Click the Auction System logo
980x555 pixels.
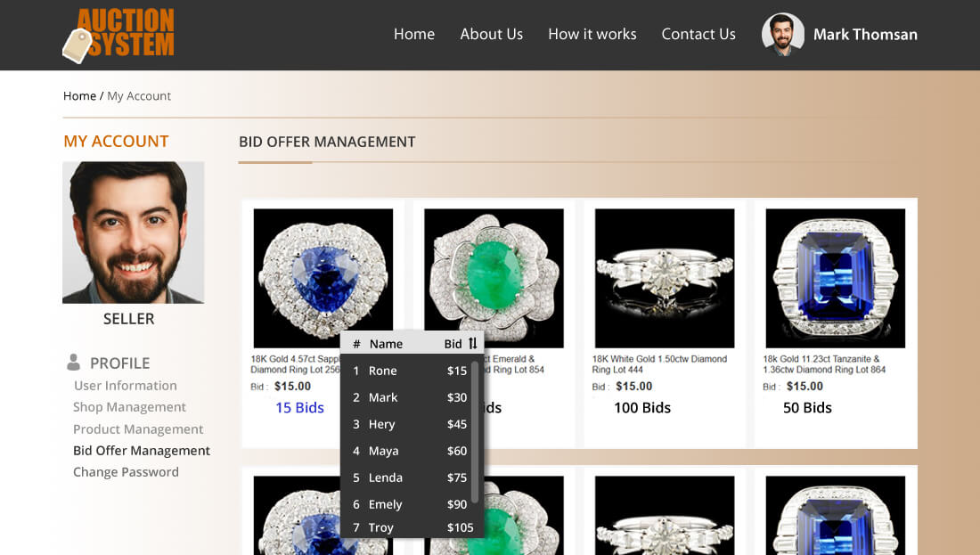[x=118, y=36]
